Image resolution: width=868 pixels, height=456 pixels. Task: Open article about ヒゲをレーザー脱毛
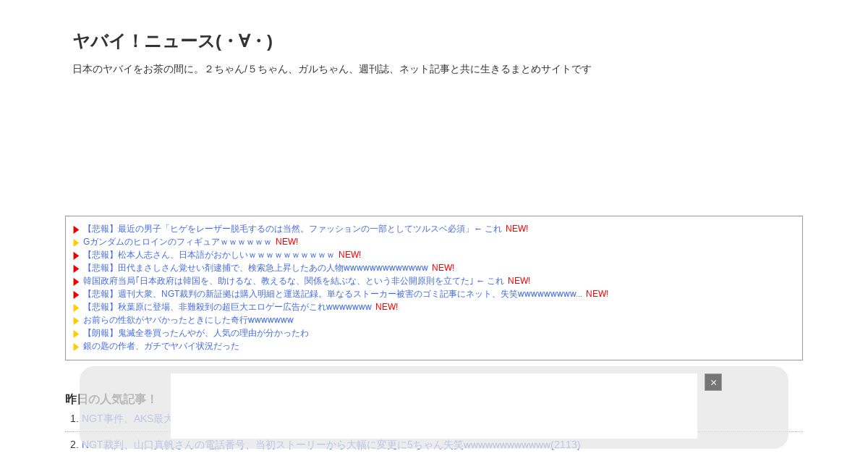click(292, 229)
